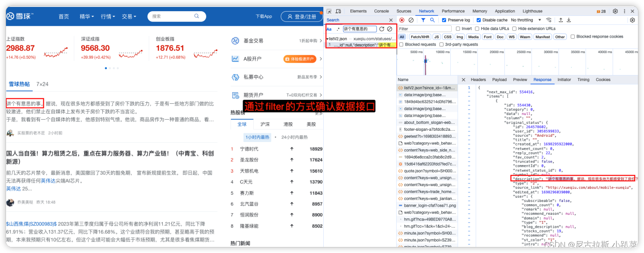Toggle the network filter funnel icon
The image size is (644, 253).
pos(423,20)
